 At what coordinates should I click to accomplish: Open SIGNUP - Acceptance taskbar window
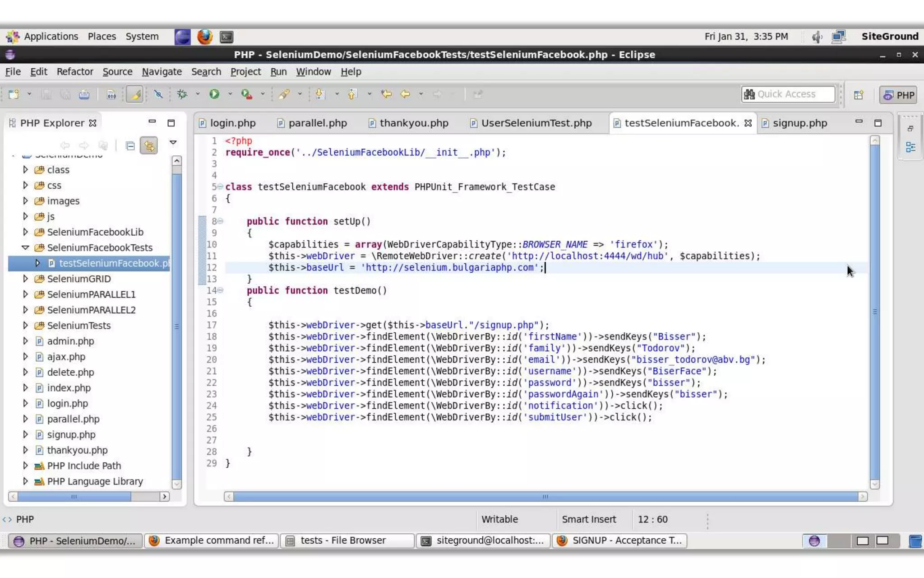(620, 541)
